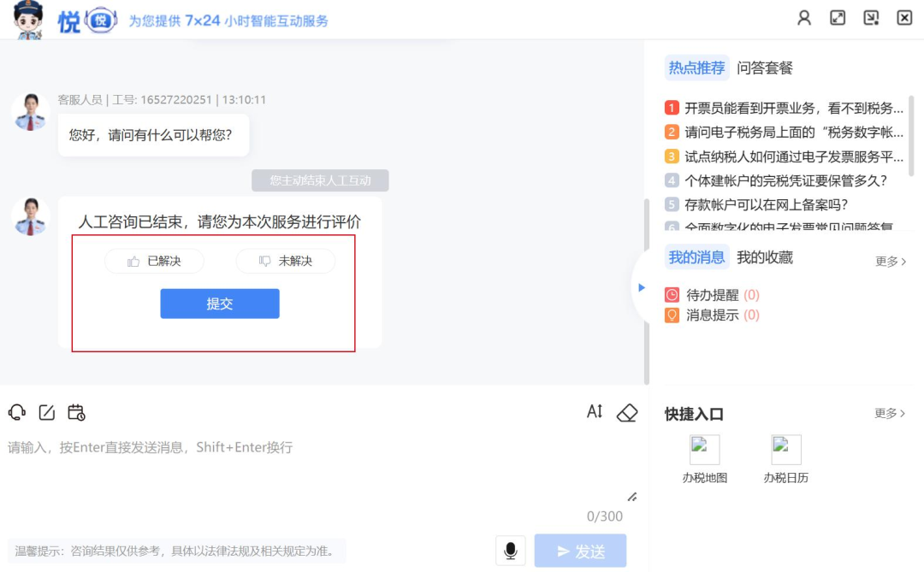924x572 pixels.
Task: Click the 客服人员 工号 header text
Action: [x=162, y=99]
